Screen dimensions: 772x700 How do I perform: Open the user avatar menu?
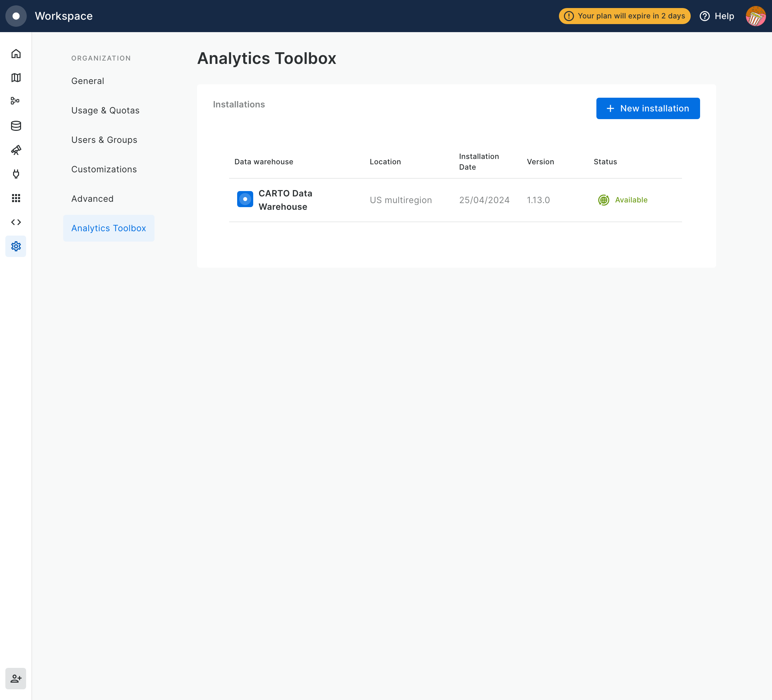(x=755, y=16)
